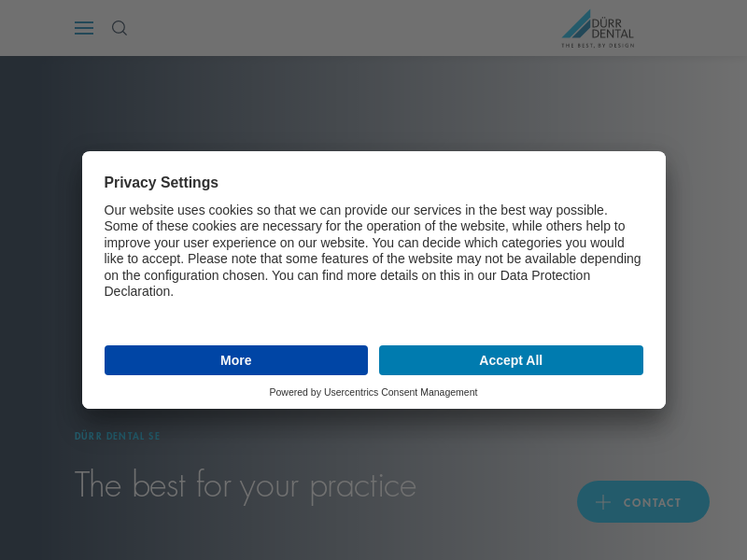747x560 pixels.
Task: Click "The best for your practice" headline
Action: coord(246,485)
